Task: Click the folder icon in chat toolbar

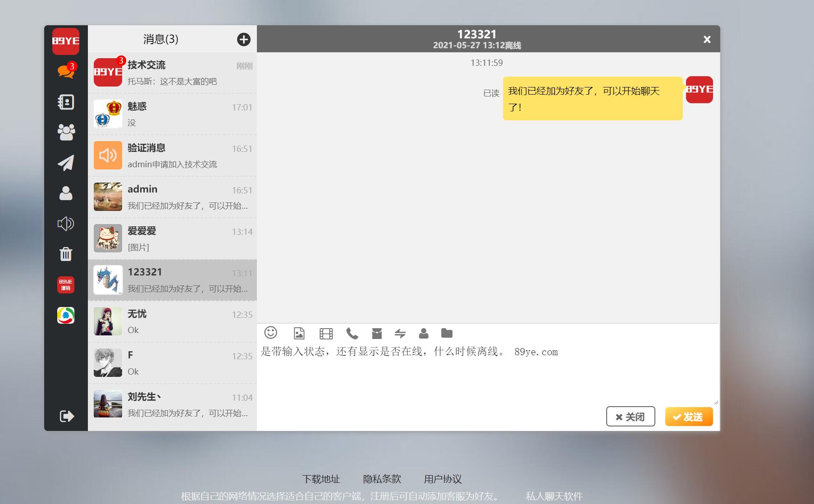Action: [x=447, y=333]
